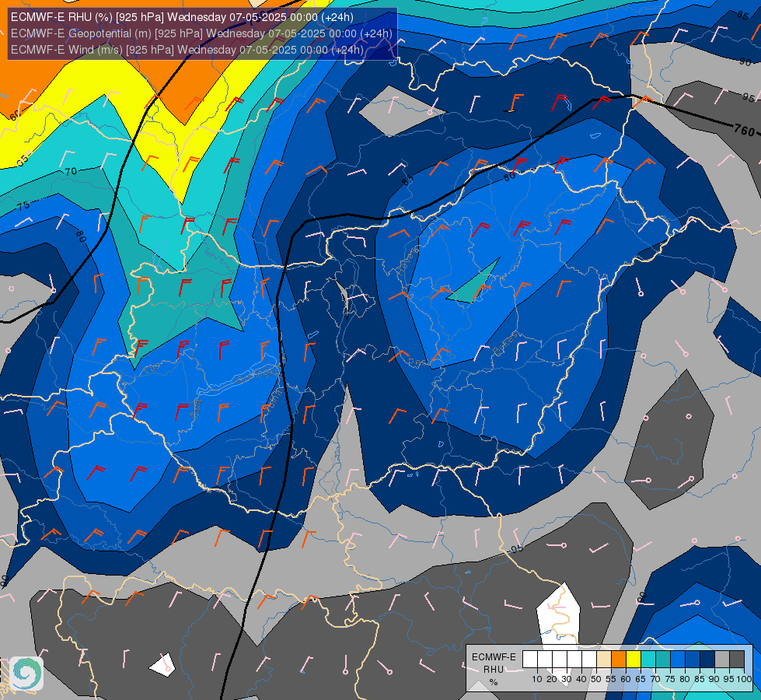The image size is (761, 700).
Task: Select the Vas county label on map
Action: click(x=151, y=369)
